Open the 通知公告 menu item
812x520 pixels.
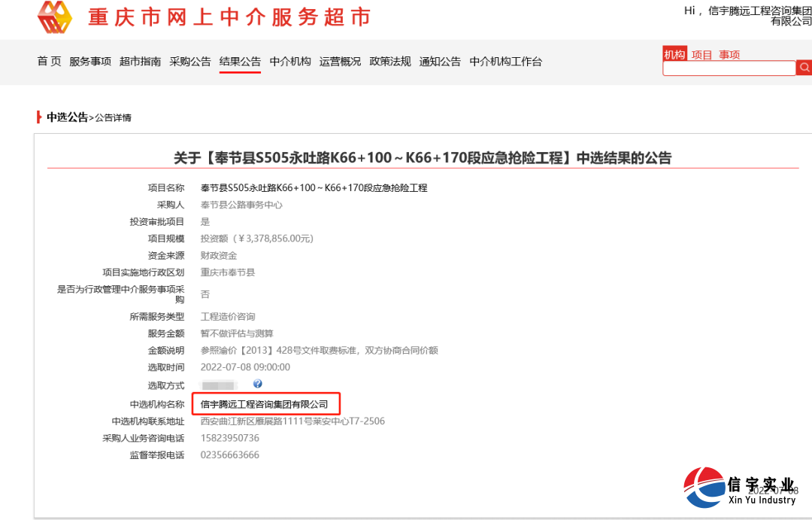[x=439, y=62]
